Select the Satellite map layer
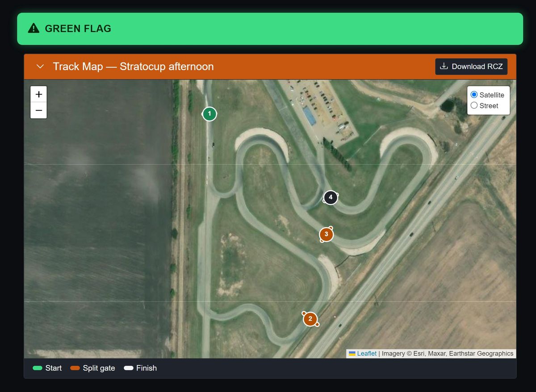Viewport: 536px width, 392px height. [474, 95]
